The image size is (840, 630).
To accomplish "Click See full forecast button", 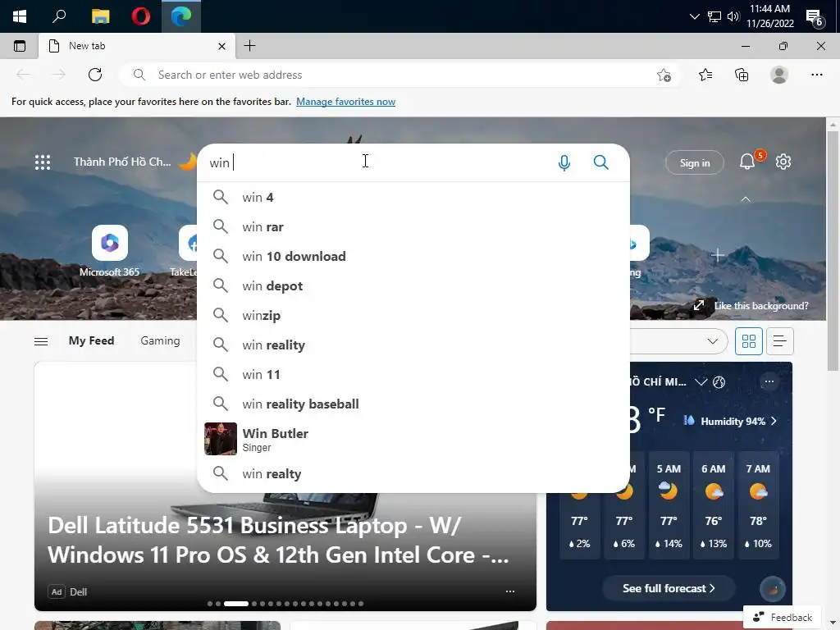I will tap(669, 588).
